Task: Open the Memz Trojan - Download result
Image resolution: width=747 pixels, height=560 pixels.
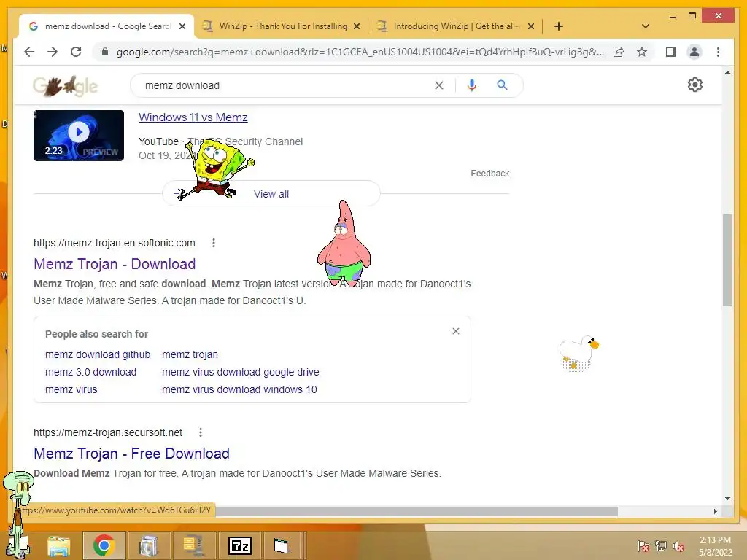Action: (115, 264)
